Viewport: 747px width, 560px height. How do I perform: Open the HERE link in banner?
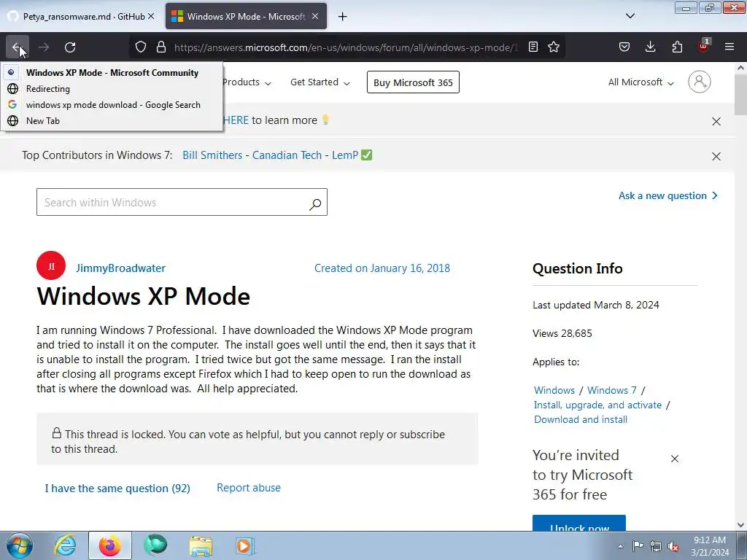[x=236, y=120]
